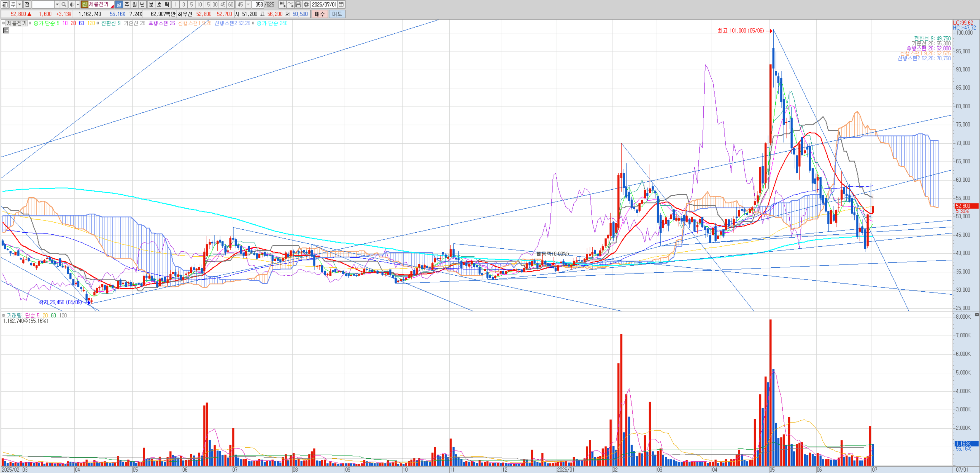This screenshot has height=473, width=980.
Task: Click the 선행스팬2 52,26 legend label
Action: point(233,23)
